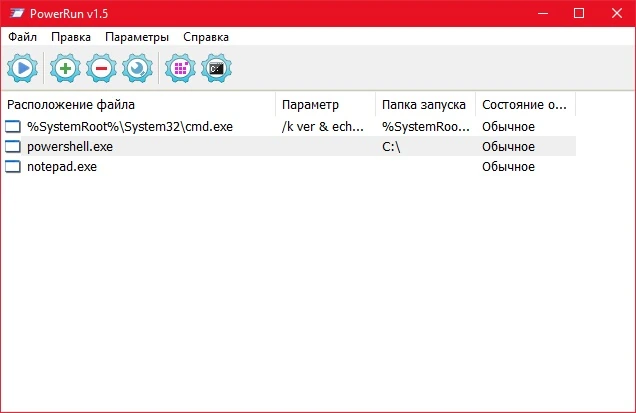Viewport: 636px width, 413px height.
Task: Open Registry Editor via pink grid icon
Action: pos(180,68)
